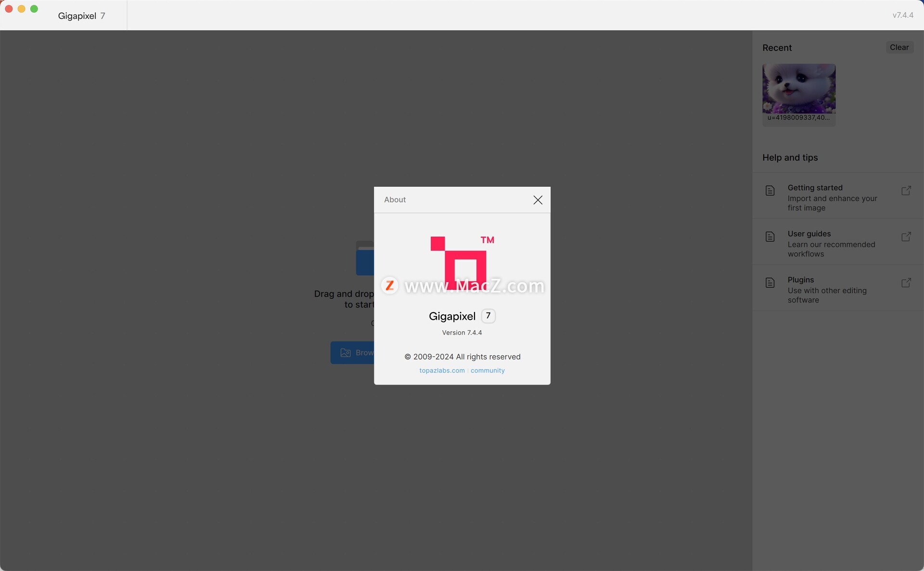The height and width of the screenshot is (571, 924).
Task: Clear the Recent list
Action: [x=899, y=47]
